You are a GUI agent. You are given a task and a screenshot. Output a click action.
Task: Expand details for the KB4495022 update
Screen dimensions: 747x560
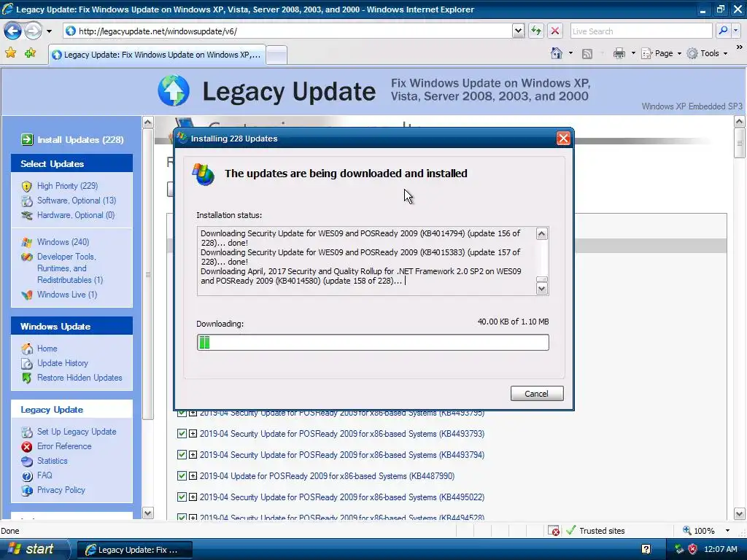point(193,497)
